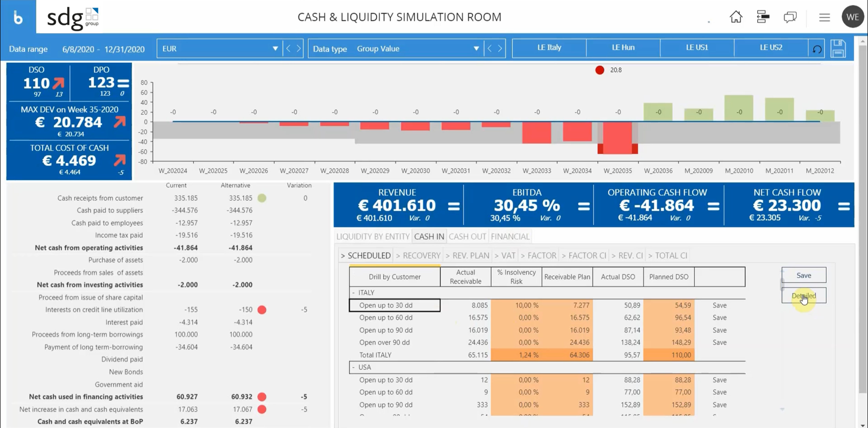Click the Detailed button

[x=804, y=296]
